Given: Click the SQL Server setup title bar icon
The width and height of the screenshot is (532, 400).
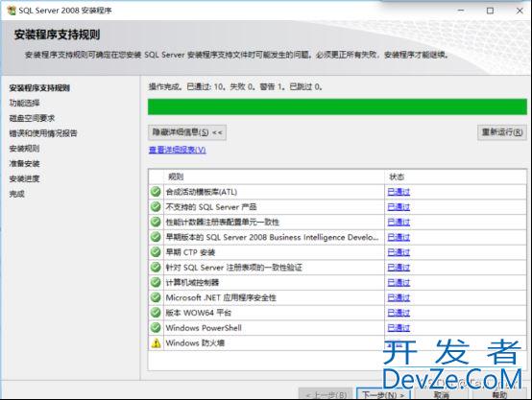Looking at the screenshot, I should 12,11.
